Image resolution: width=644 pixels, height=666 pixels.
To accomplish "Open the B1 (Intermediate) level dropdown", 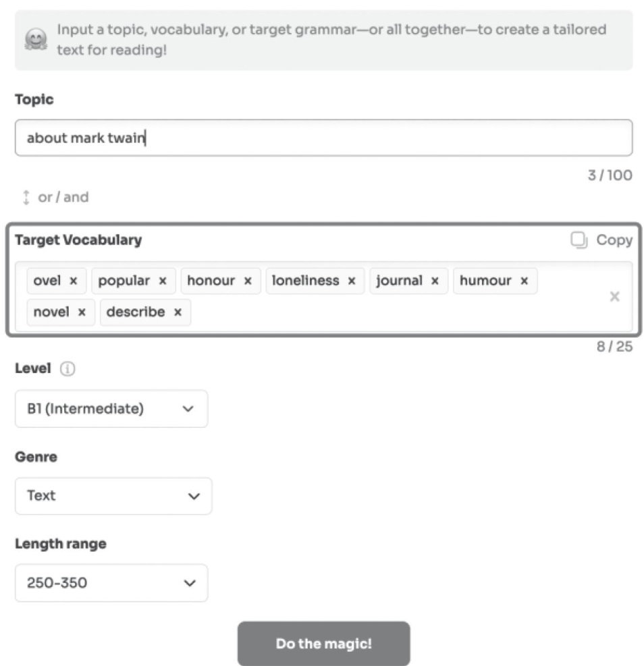I will (111, 409).
